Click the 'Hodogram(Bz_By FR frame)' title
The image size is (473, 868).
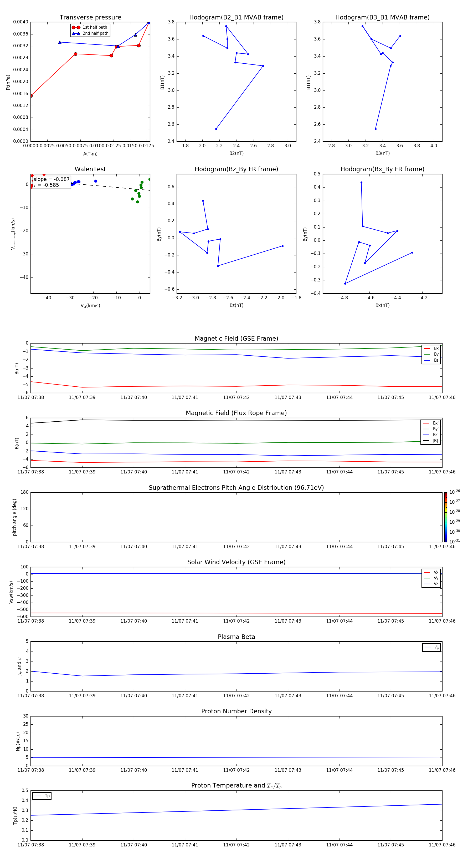pyautogui.click(x=236, y=169)
